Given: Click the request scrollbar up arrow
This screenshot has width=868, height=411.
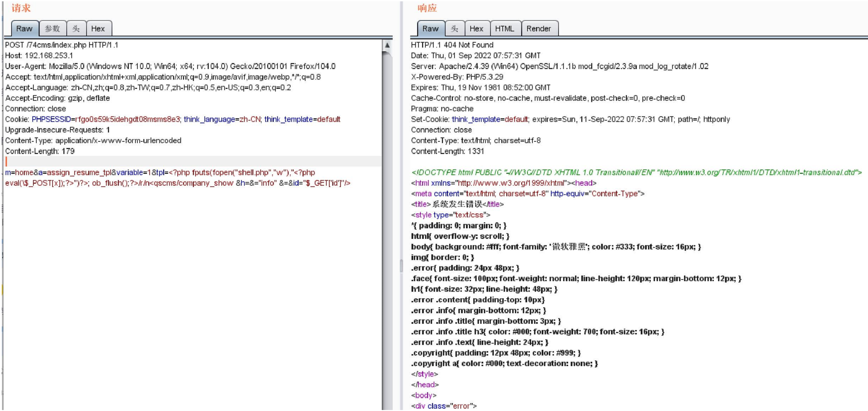Looking at the screenshot, I should pos(387,45).
